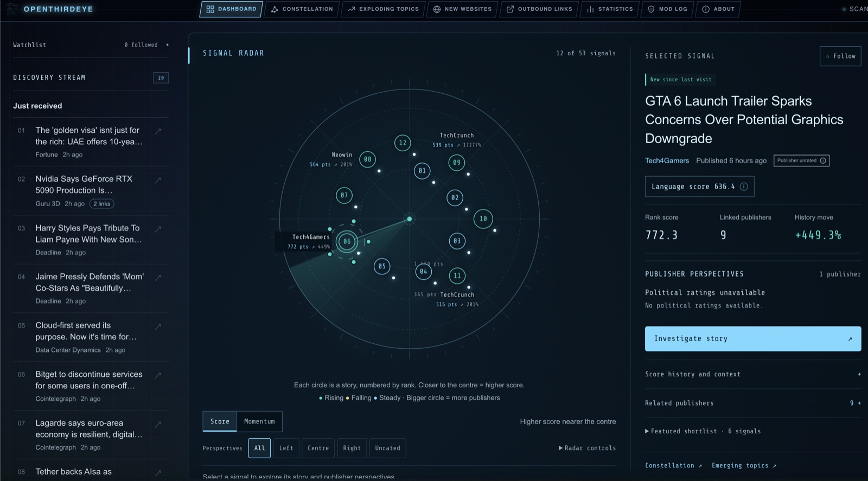
Task: Open external link arrow for Cloud-first story
Action: point(158,326)
